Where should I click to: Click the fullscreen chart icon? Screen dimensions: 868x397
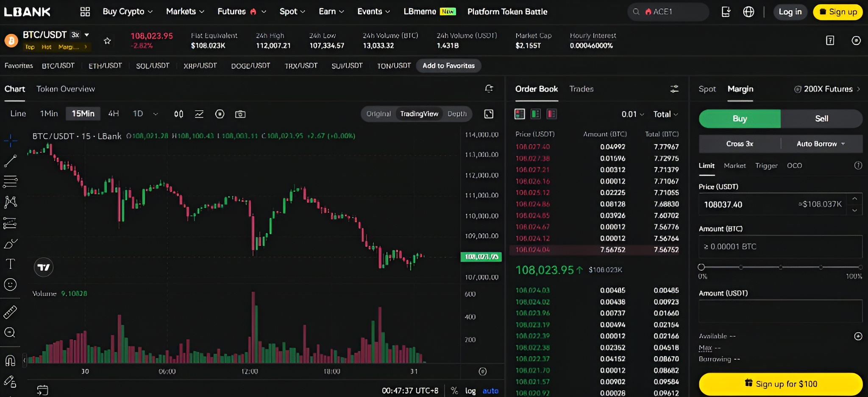[x=489, y=114]
